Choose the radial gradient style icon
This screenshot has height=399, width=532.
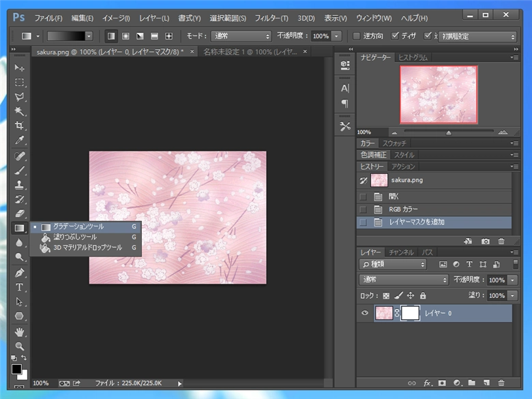(125, 36)
